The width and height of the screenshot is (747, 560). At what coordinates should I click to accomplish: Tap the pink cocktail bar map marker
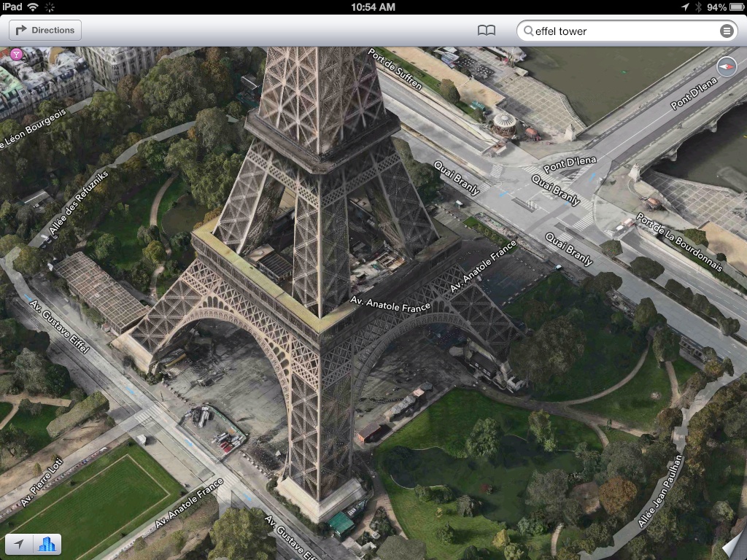[x=17, y=54]
